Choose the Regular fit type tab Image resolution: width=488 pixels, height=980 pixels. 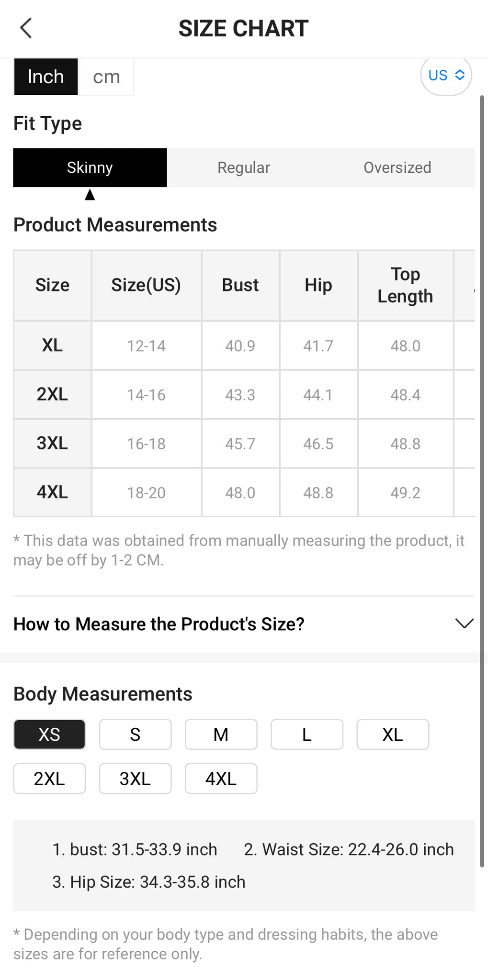tap(244, 167)
